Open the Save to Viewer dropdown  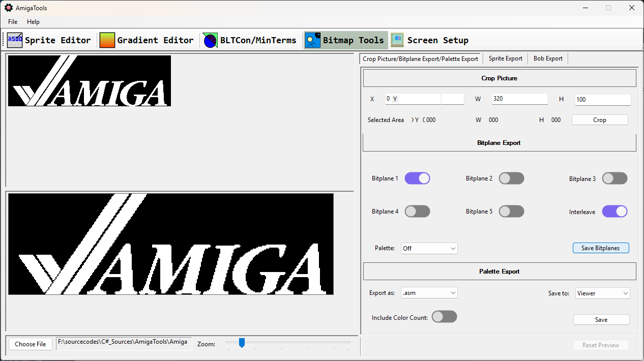click(603, 293)
